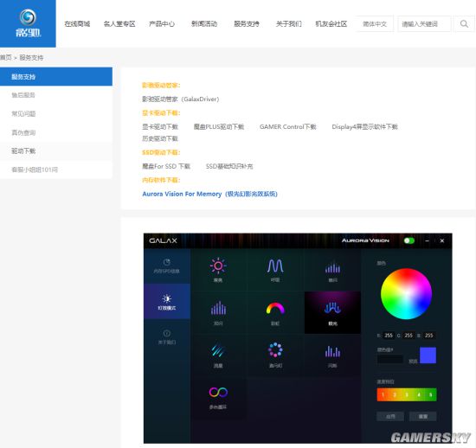The width and height of the screenshot is (476, 448).
Task: Open the 简体中文 language selector
Action: pyautogui.click(x=375, y=24)
